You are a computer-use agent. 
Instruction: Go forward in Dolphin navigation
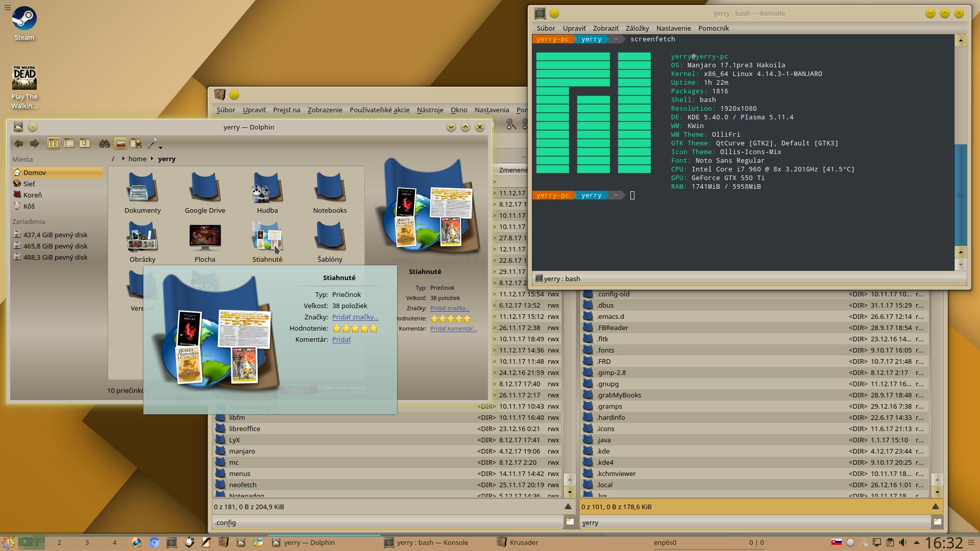(x=35, y=143)
